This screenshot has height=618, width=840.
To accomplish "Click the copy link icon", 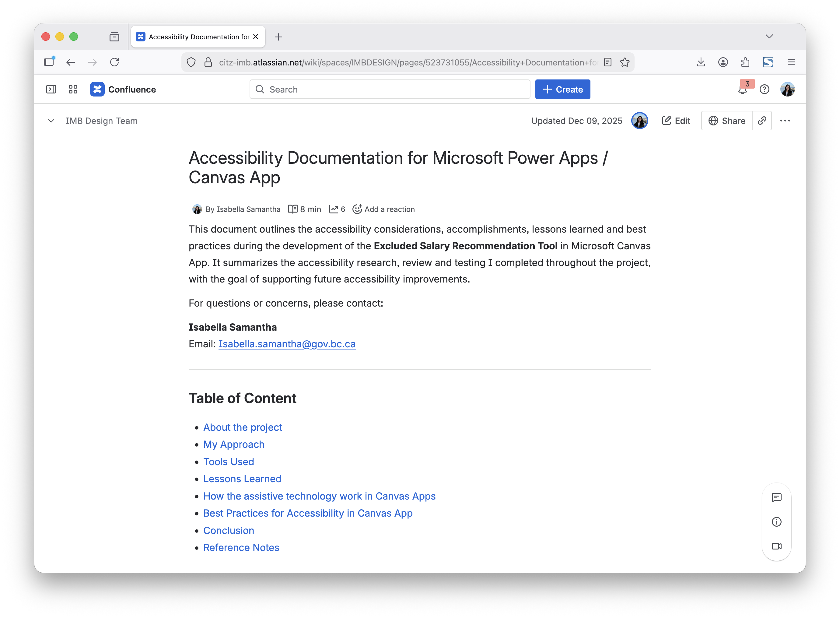I will pyautogui.click(x=762, y=121).
